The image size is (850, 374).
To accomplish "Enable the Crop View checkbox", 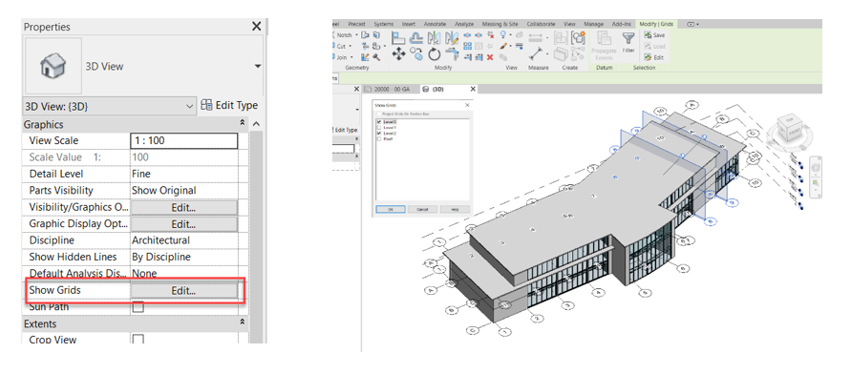I will coord(139,340).
